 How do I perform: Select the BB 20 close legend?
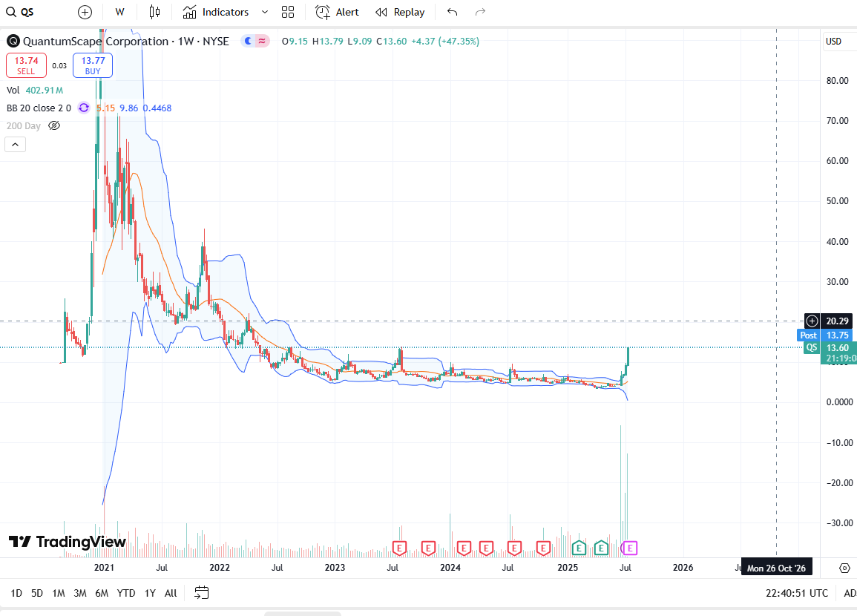[x=39, y=108]
